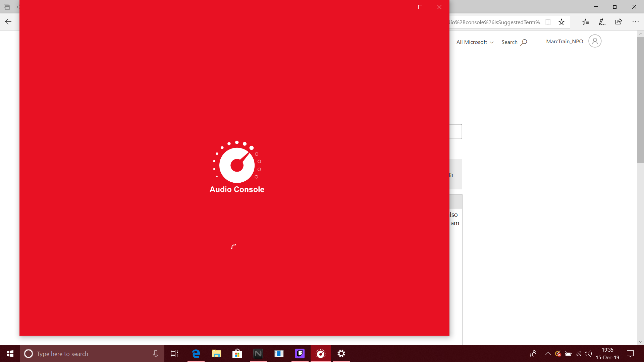
Task: Navigate back using the browser back arrow
Action: pyautogui.click(x=8, y=22)
